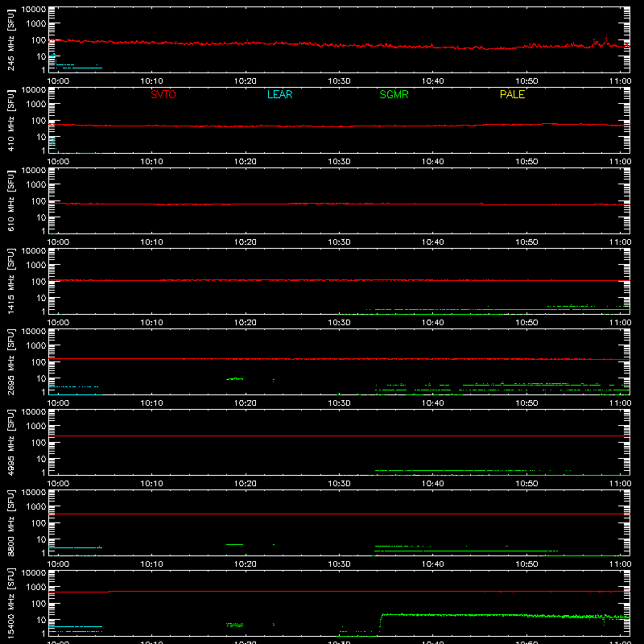Click the 10:30 tick under 1415 MHz panel
644x644 pixels.
[339, 323]
